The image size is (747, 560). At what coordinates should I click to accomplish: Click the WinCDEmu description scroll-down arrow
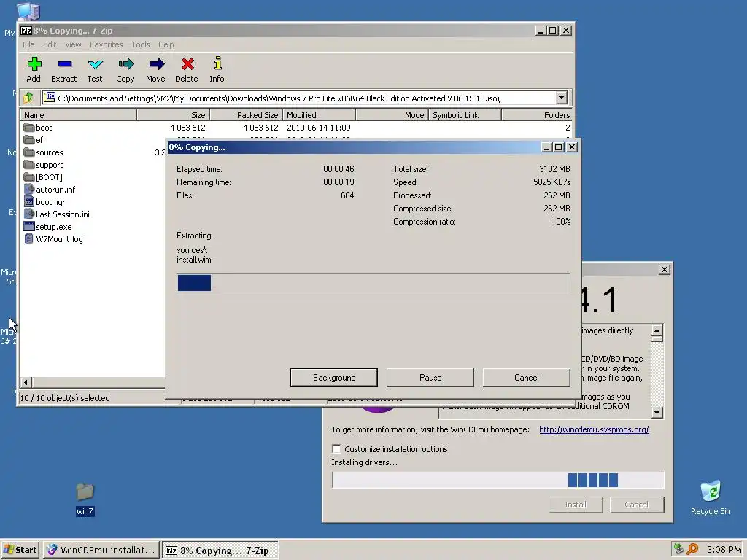tap(657, 413)
